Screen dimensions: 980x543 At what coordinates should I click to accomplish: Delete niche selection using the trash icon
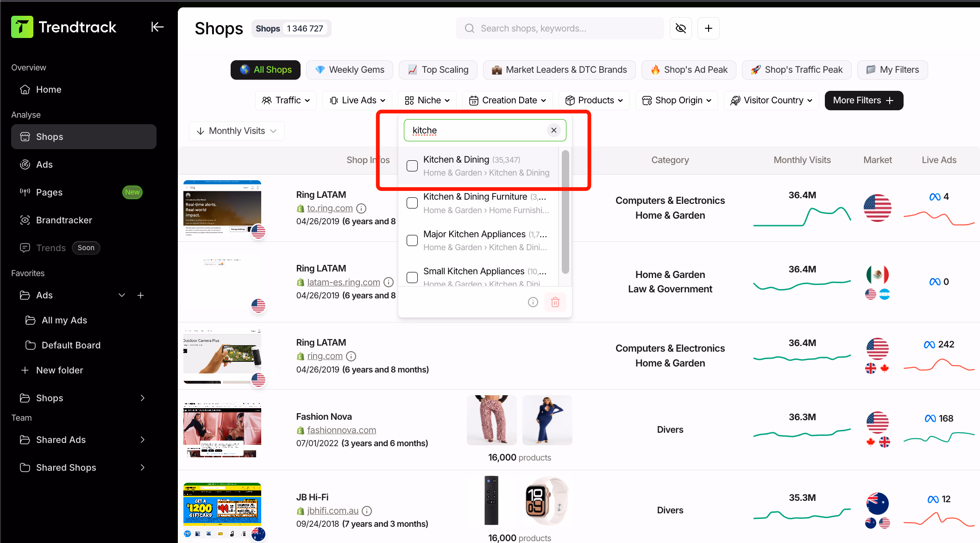click(555, 302)
